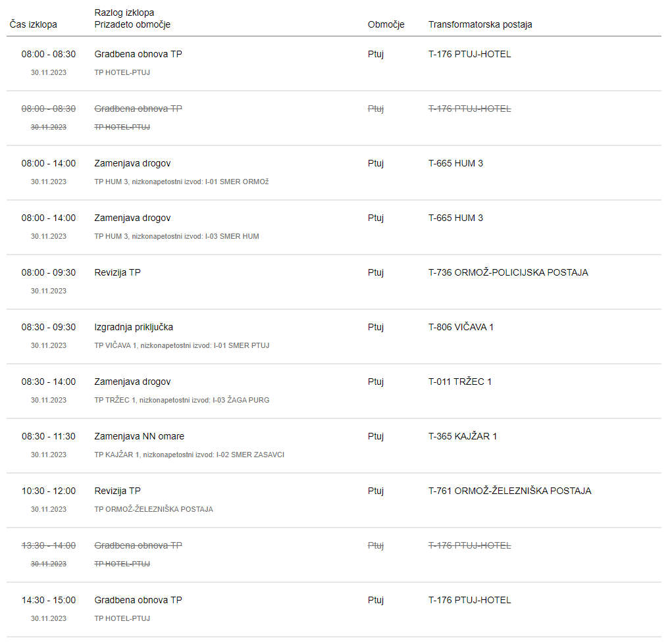Click the 10:30 - 12:00 time slot
This screenshot has height=644, width=670.
(49, 491)
